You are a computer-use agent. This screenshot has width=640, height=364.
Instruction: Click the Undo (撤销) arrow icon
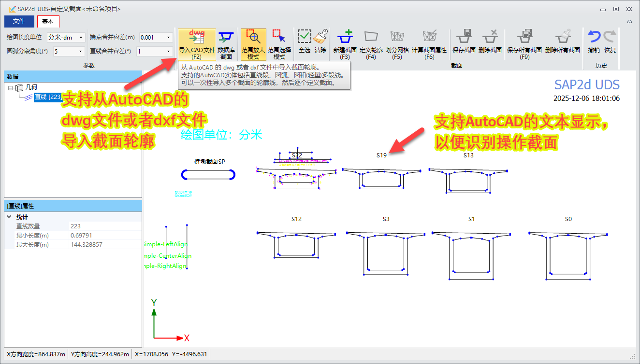click(x=594, y=37)
